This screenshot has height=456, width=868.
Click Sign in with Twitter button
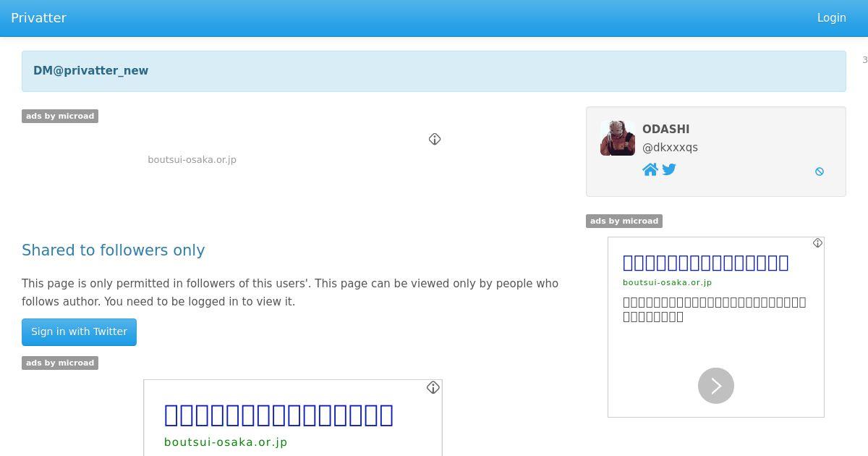[x=79, y=332]
